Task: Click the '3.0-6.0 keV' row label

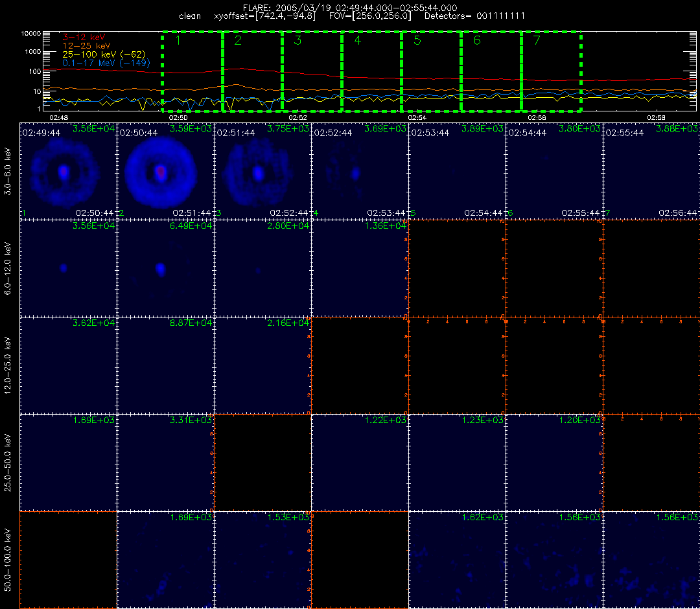Action: 8,171
